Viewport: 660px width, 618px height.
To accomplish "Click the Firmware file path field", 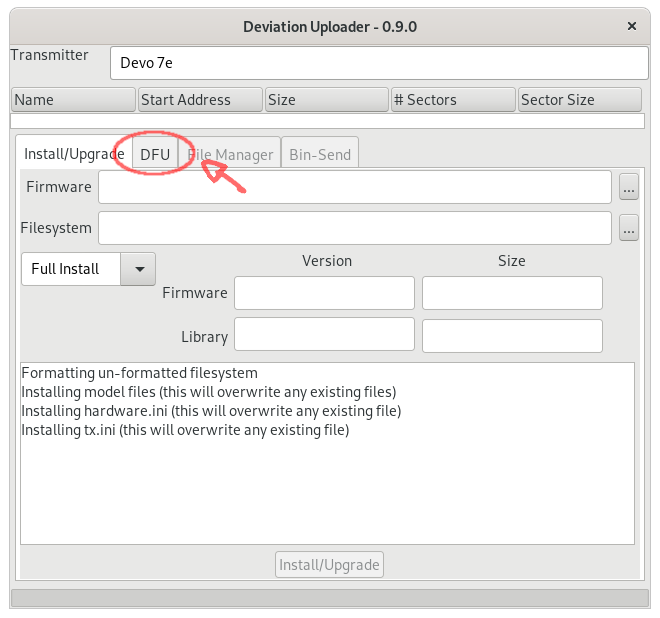I will coord(355,187).
